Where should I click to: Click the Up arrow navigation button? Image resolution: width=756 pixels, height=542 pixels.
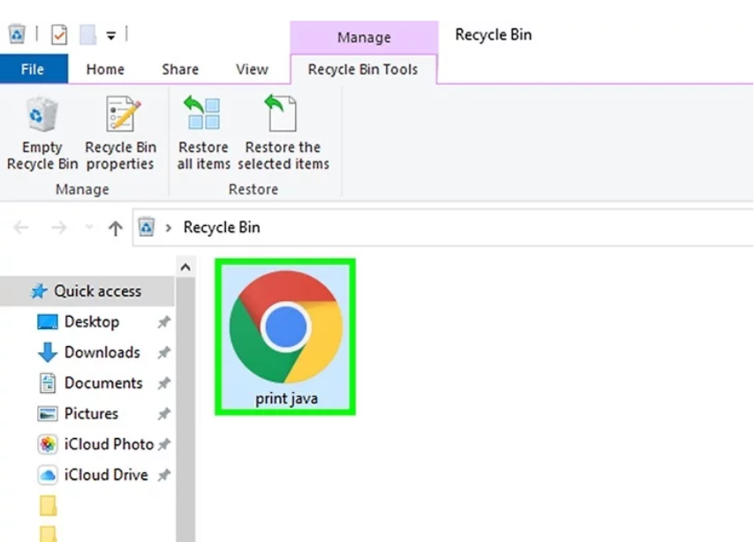click(x=115, y=228)
